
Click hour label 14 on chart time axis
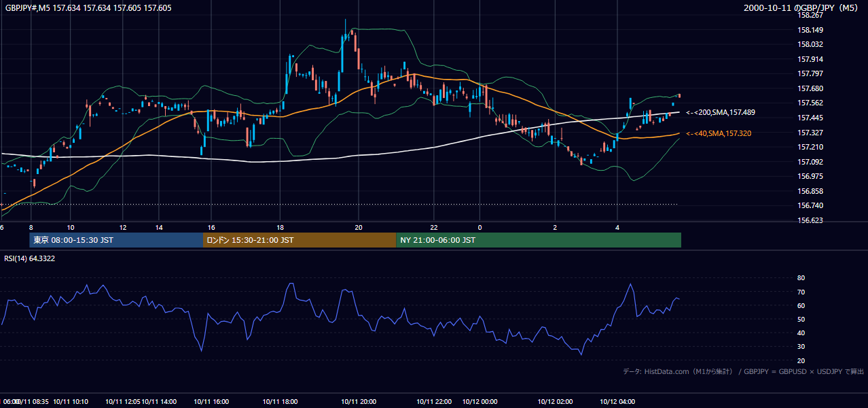click(x=159, y=228)
